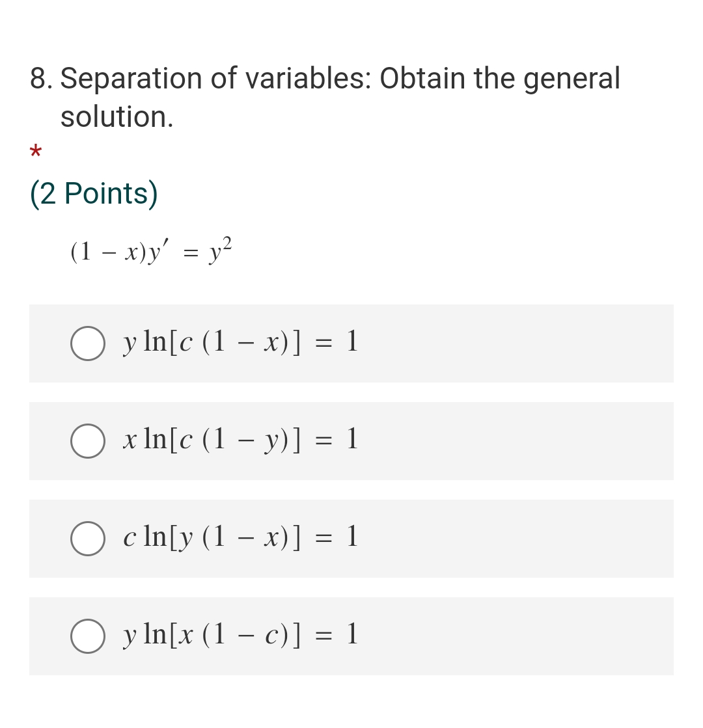Click the equation (1 − x)y′ = y²

(x=151, y=251)
